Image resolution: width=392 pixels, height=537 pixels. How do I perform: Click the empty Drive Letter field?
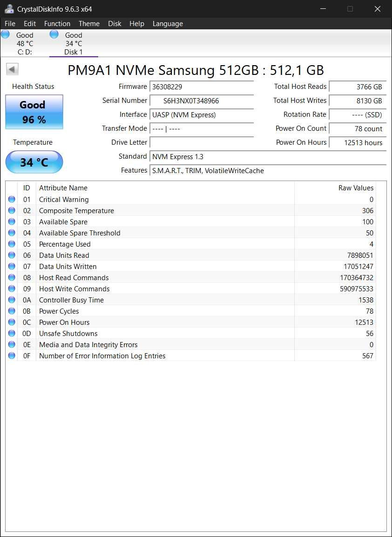202,142
